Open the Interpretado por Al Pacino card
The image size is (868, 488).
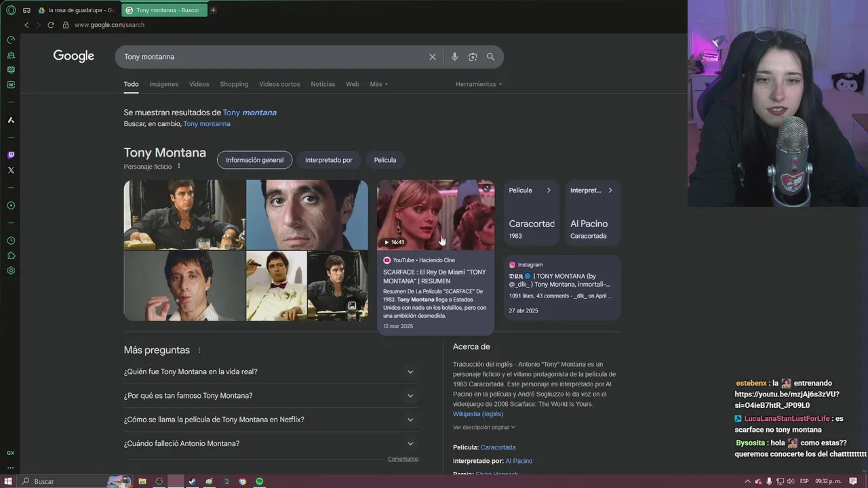coord(593,212)
